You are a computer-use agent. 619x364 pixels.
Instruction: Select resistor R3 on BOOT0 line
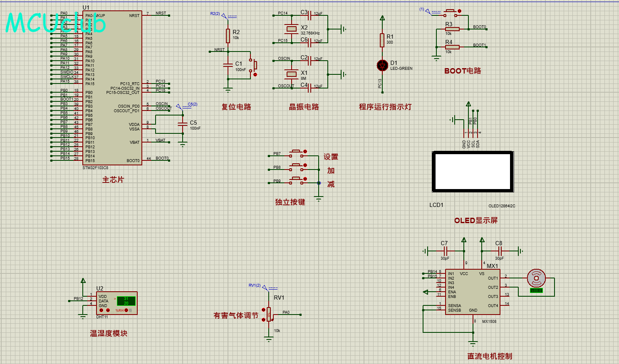click(x=452, y=29)
